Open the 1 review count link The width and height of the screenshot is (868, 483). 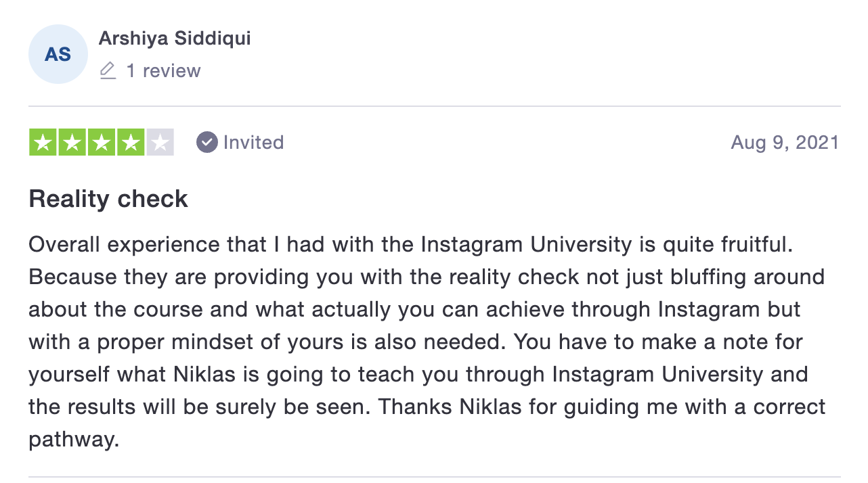coord(164,71)
